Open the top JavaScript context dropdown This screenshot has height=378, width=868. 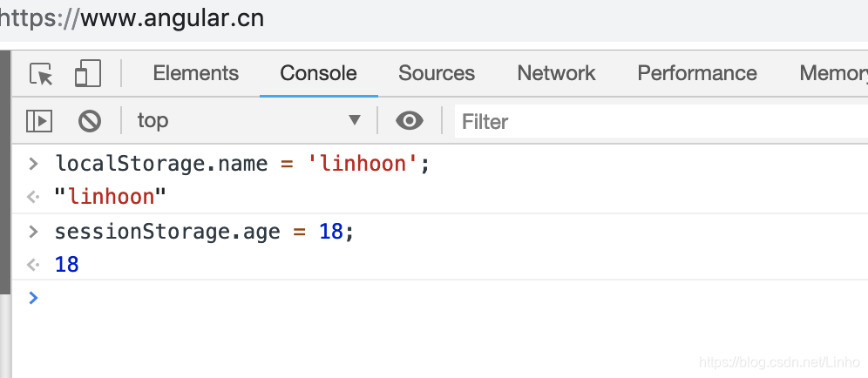(248, 121)
